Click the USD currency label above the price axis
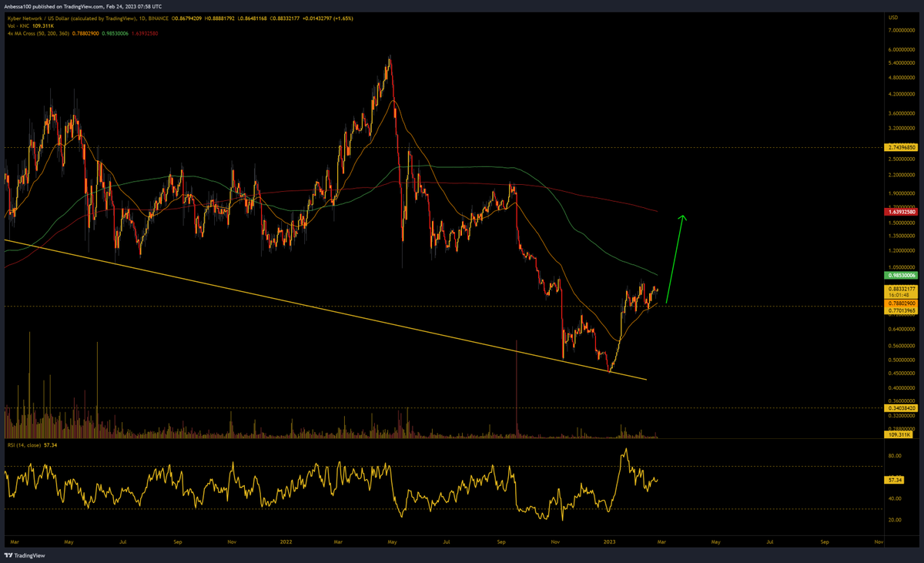924x563 pixels. click(x=892, y=17)
